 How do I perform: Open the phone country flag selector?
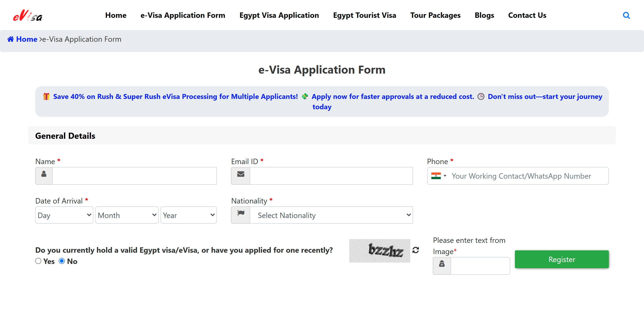coord(438,176)
